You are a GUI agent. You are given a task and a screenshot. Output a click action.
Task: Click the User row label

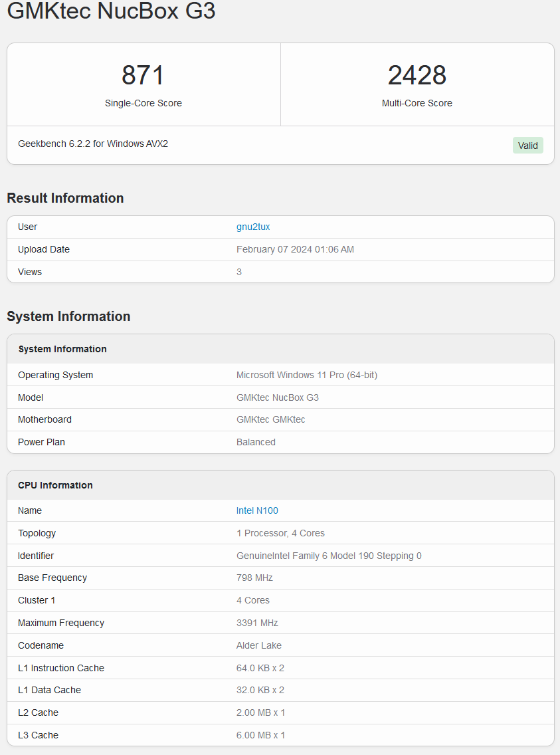click(27, 227)
